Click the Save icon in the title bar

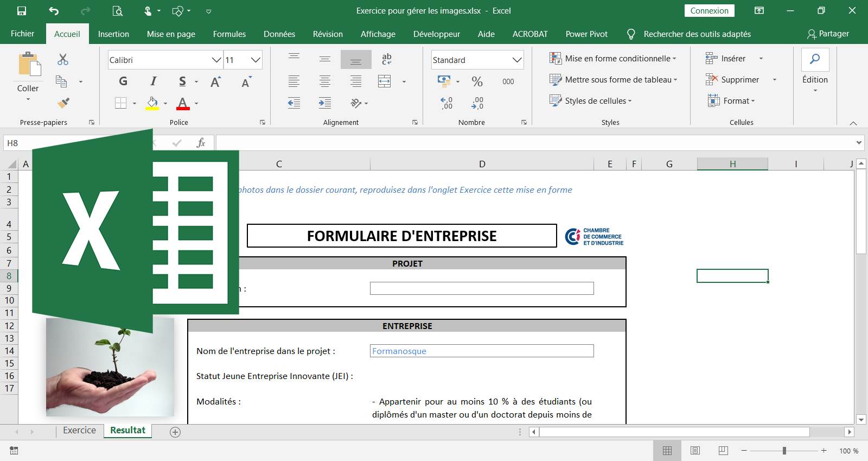pos(22,11)
